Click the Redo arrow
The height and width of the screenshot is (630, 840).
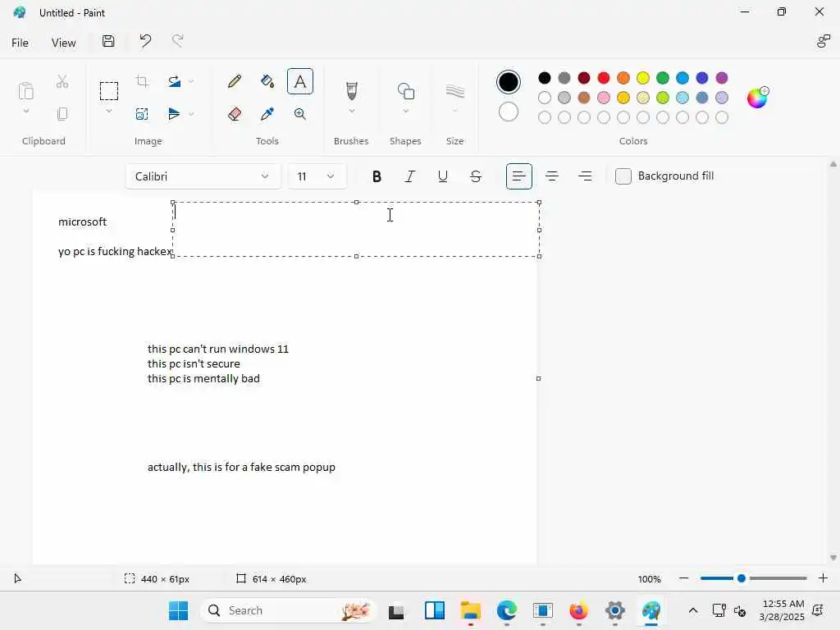pos(177,41)
